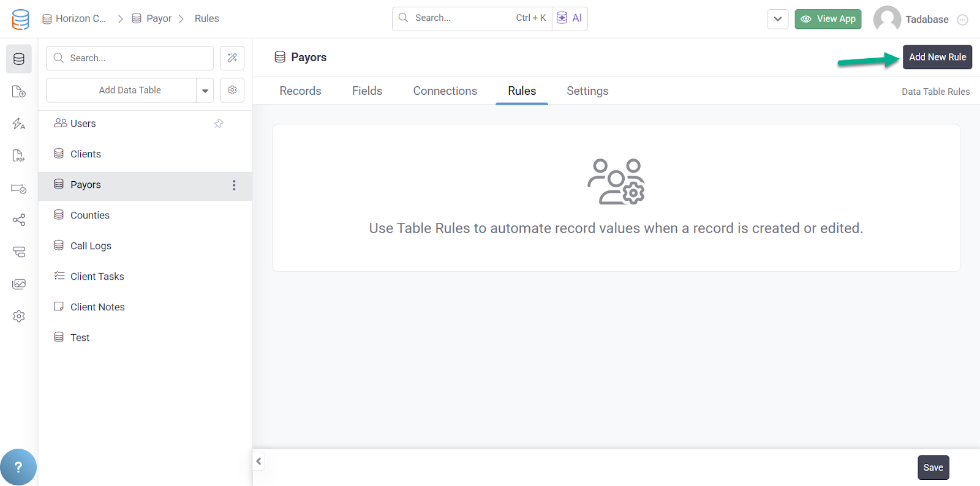The width and height of the screenshot is (980, 486).
Task: Open the Data Builder database icon in sidebar
Action: click(x=19, y=59)
